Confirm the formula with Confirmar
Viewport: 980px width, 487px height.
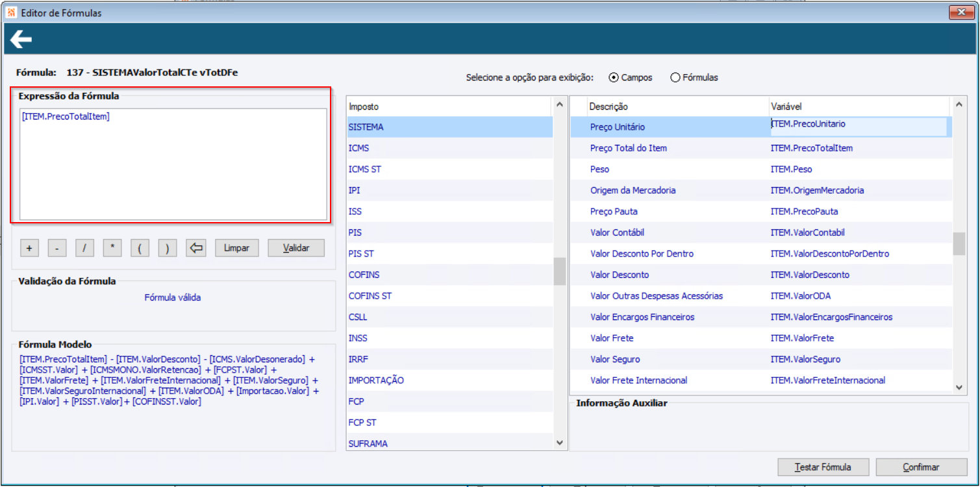point(921,467)
